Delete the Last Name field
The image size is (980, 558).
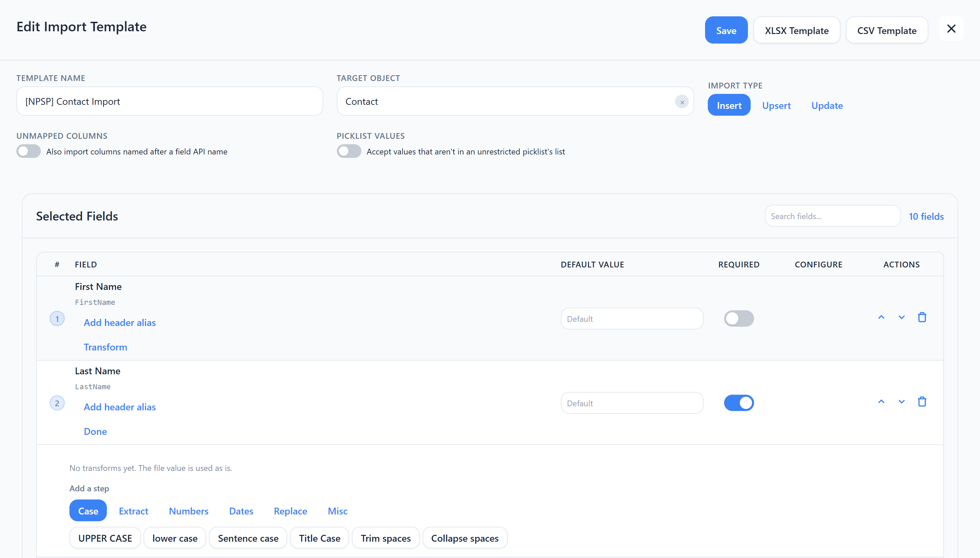pyautogui.click(x=922, y=402)
